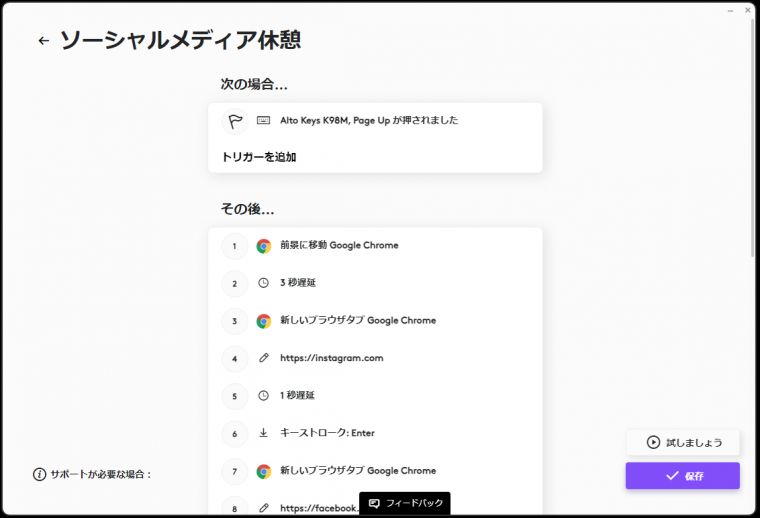Click the Chrome icon in step 3

(264, 321)
